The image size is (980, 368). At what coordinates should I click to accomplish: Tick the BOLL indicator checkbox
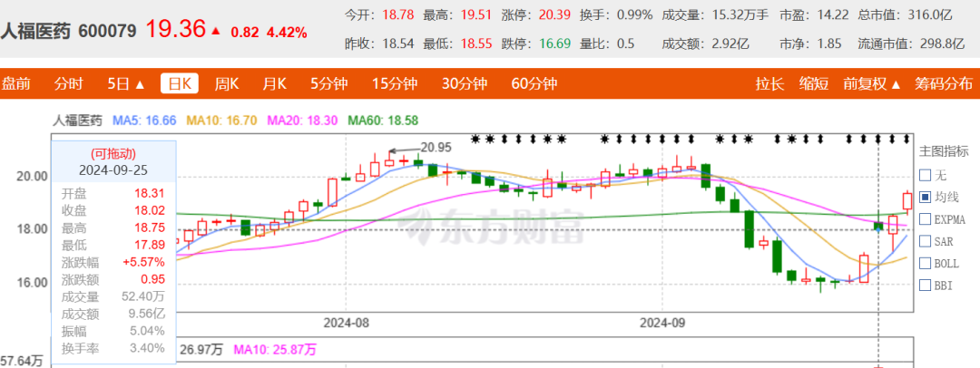pyautogui.click(x=925, y=264)
